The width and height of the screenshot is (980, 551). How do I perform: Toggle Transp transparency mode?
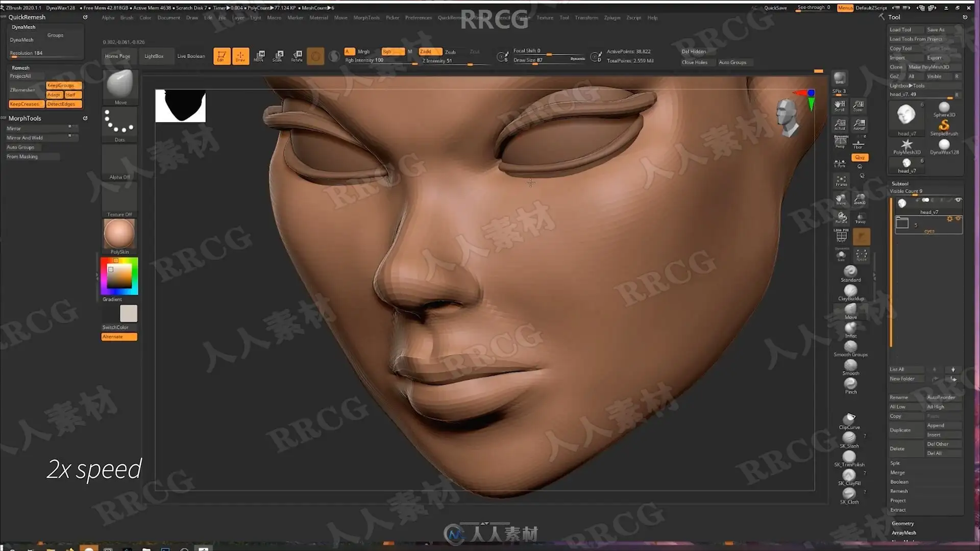point(861,218)
